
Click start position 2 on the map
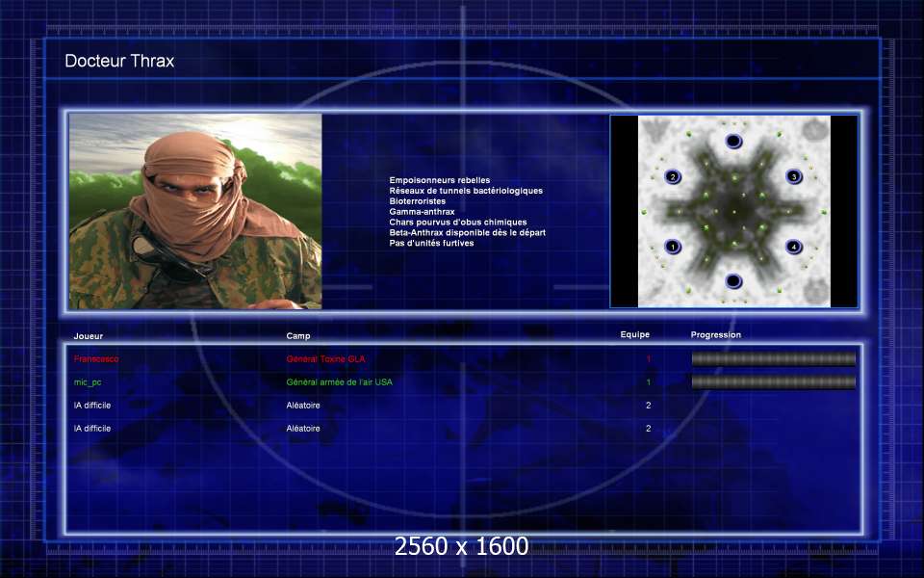pos(673,176)
